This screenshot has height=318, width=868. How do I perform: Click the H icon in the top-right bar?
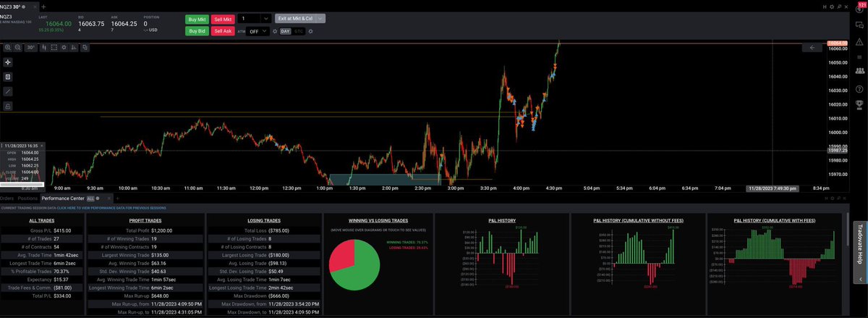(825, 7)
